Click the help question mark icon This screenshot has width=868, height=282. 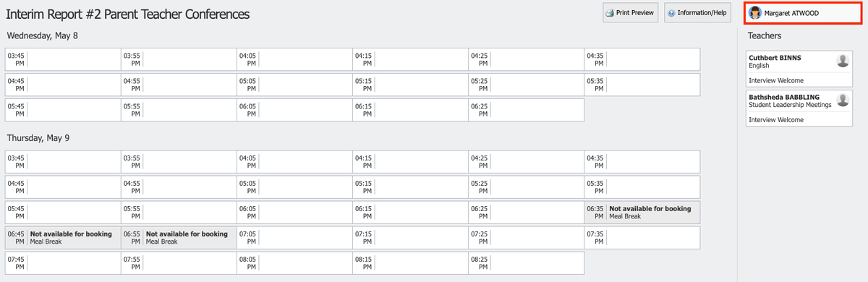671,13
